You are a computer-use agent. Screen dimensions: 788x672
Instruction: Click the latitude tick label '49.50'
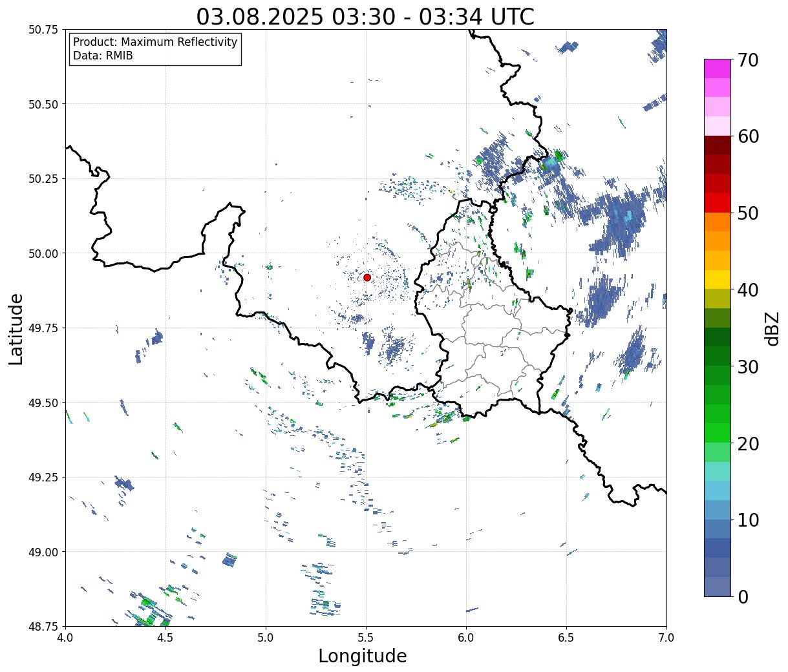click(43, 403)
